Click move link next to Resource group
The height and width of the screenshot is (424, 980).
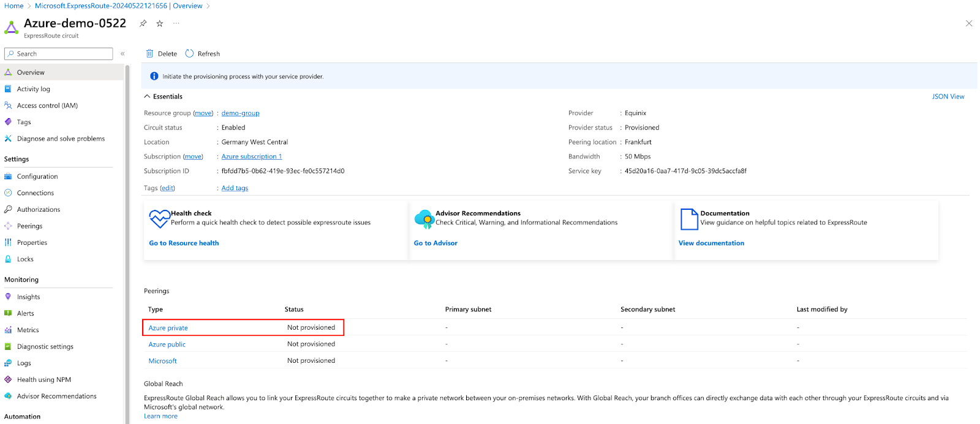203,113
